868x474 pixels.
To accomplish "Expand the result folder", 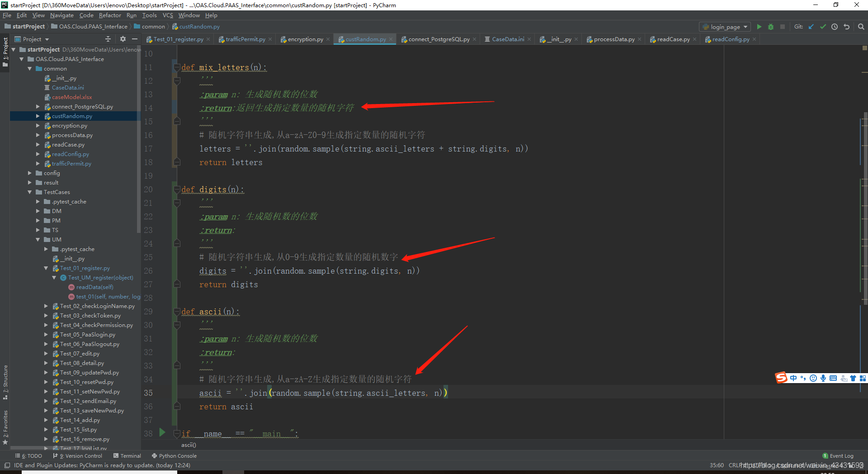I will click(x=30, y=183).
